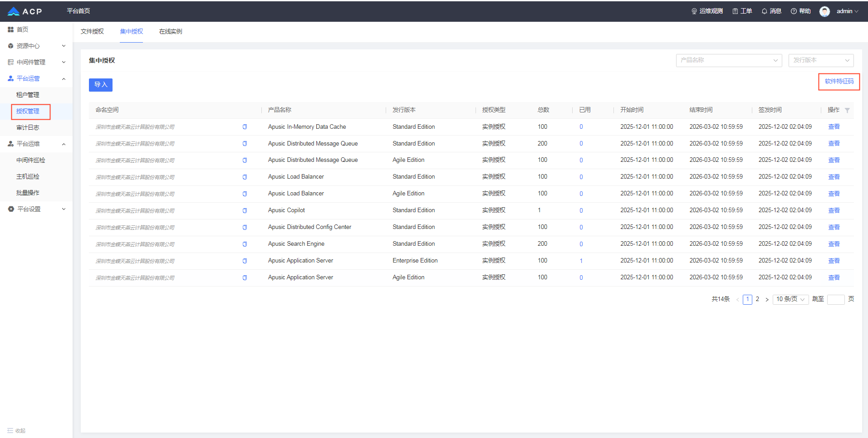Image resolution: width=868 pixels, height=438 pixels.
Task: Click "Enterprise Edition" version cell
Action: (x=415, y=261)
